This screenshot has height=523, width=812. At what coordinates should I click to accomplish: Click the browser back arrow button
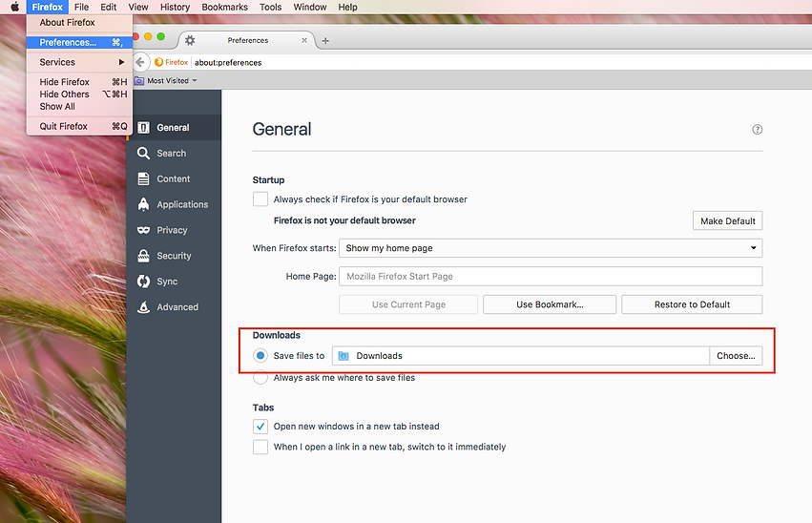pos(140,62)
